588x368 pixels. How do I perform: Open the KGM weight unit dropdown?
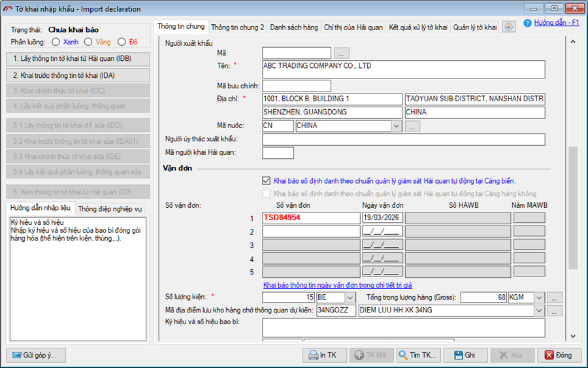(538, 297)
